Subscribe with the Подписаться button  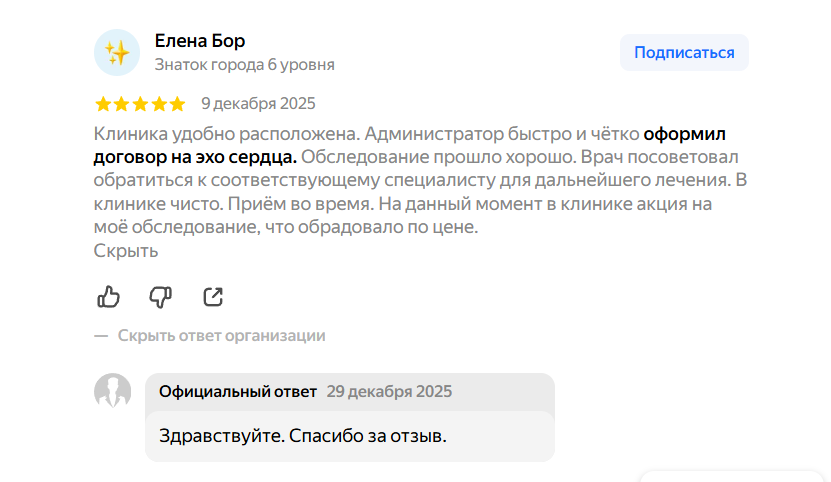point(684,53)
